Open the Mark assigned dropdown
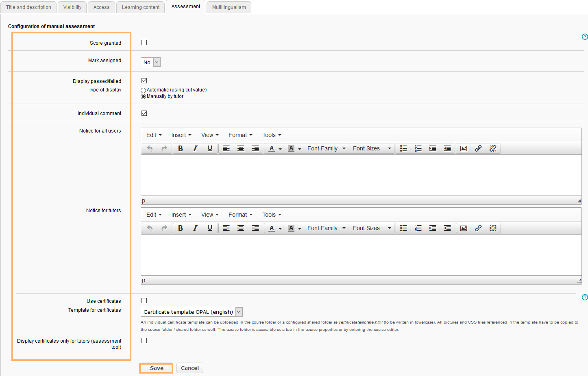The height and width of the screenshot is (376, 588). (151, 62)
